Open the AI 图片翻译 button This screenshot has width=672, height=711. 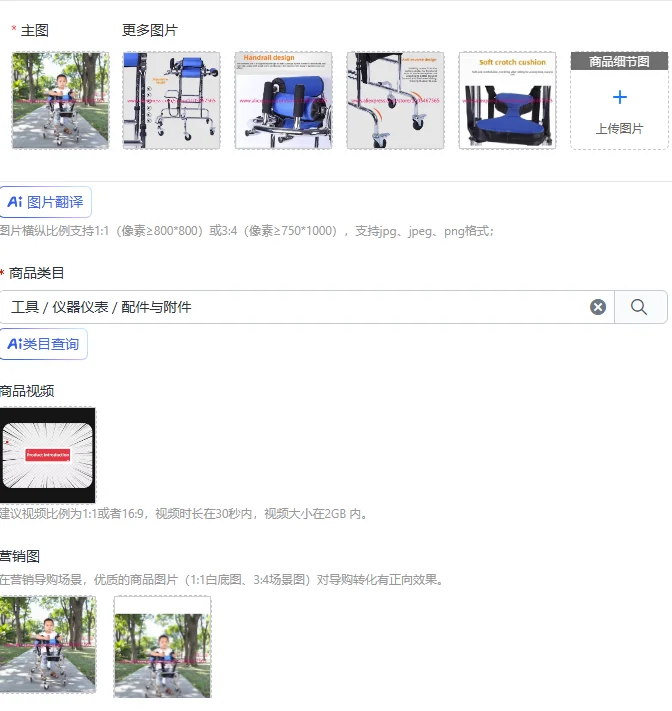click(x=45, y=202)
